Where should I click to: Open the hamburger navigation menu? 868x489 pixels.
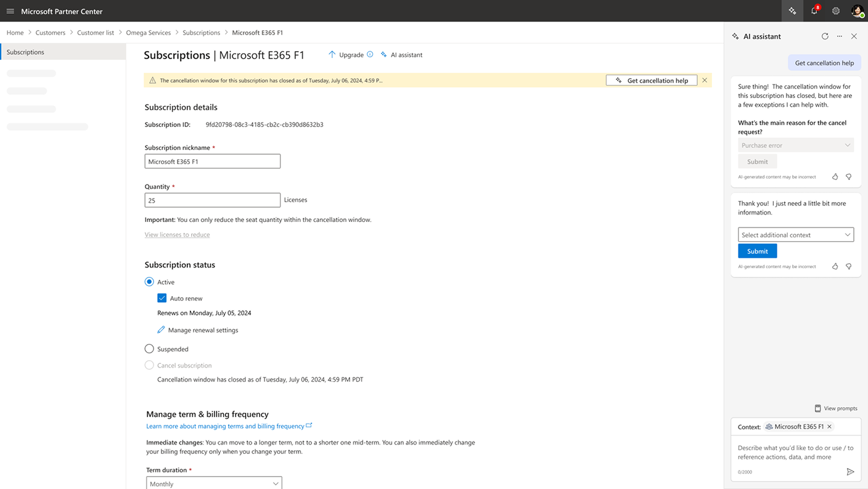click(x=10, y=11)
